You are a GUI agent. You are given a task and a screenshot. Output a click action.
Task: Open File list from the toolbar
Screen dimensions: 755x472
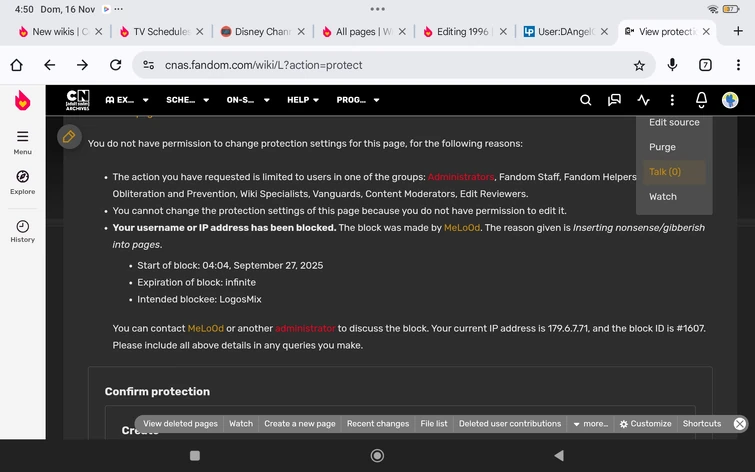[434, 424]
